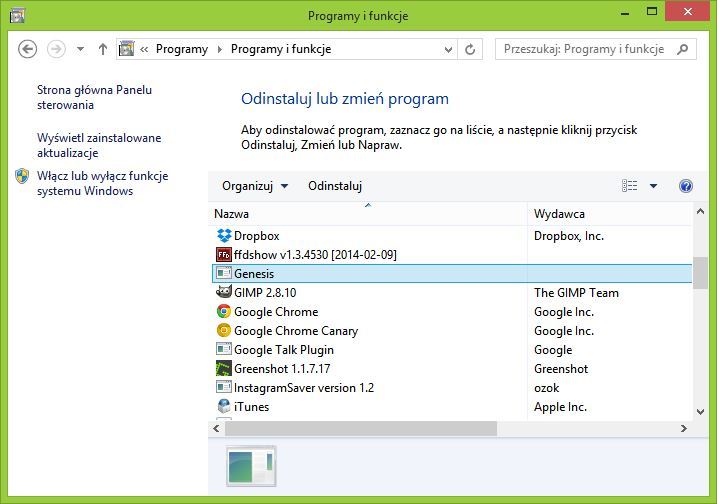Open address bar history dropdown
The height and width of the screenshot is (504, 717).
(448, 49)
